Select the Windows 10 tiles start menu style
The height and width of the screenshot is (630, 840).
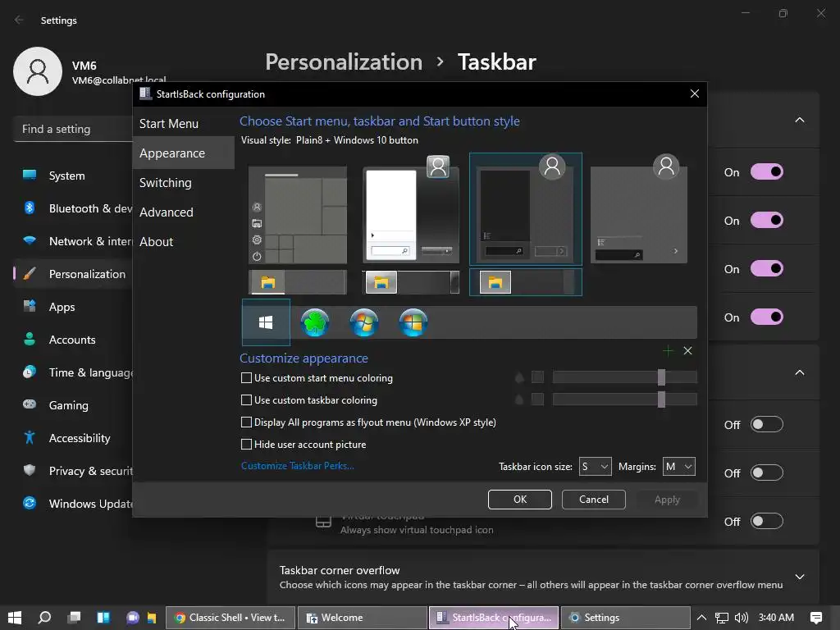click(x=298, y=215)
